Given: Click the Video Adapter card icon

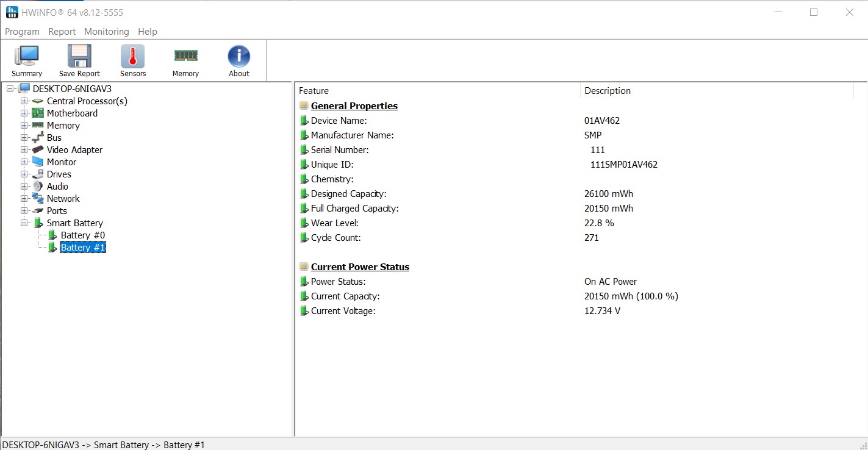Looking at the screenshot, I should (x=38, y=150).
